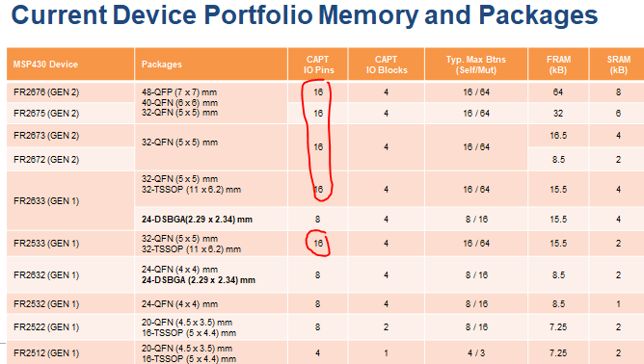
Task: Select SRAM value '2' for FR2533
Action: pyautogui.click(x=618, y=244)
